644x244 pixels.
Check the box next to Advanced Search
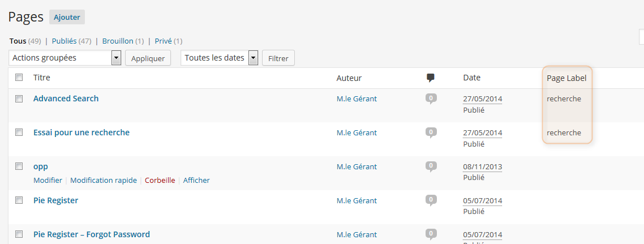(x=19, y=99)
